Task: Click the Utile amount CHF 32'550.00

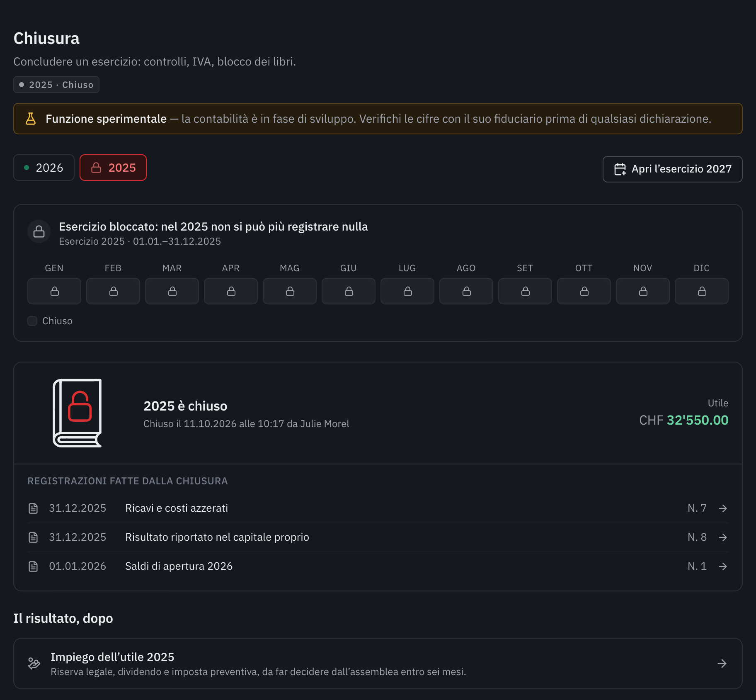Action: [684, 420]
